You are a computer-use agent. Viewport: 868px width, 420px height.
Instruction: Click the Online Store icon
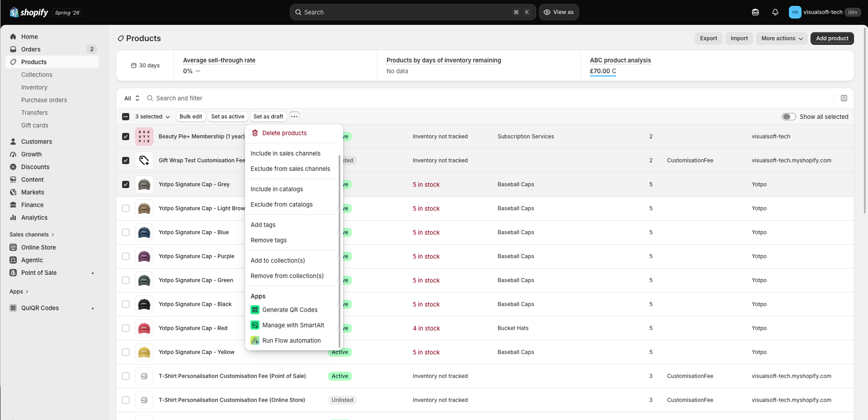[x=13, y=247]
